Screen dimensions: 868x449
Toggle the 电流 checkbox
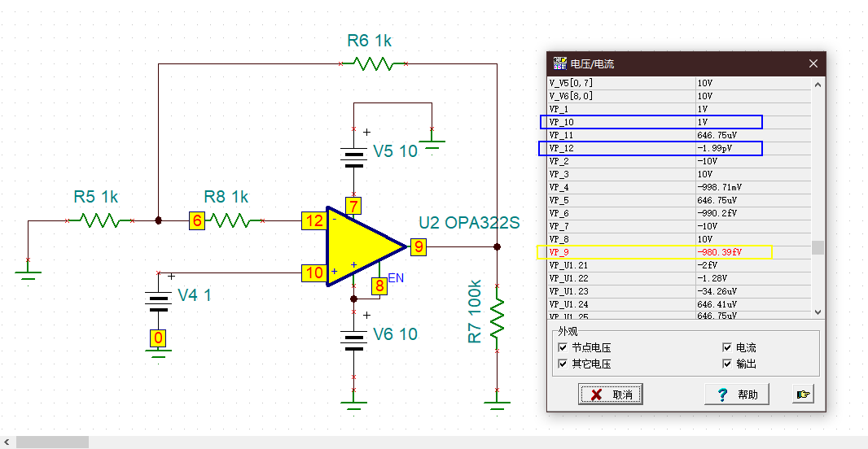pos(727,347)
